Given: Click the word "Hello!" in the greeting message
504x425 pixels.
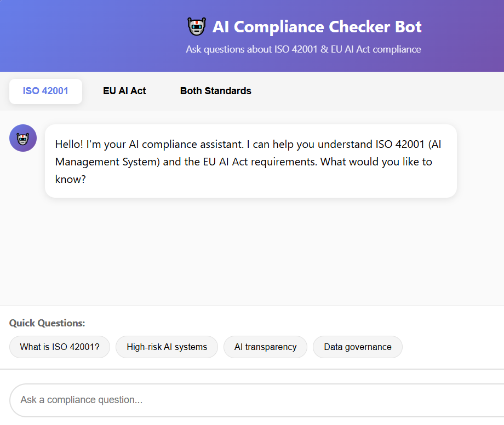Looking at the screenshot, I should pyautogui.click(x=69, y=145).
